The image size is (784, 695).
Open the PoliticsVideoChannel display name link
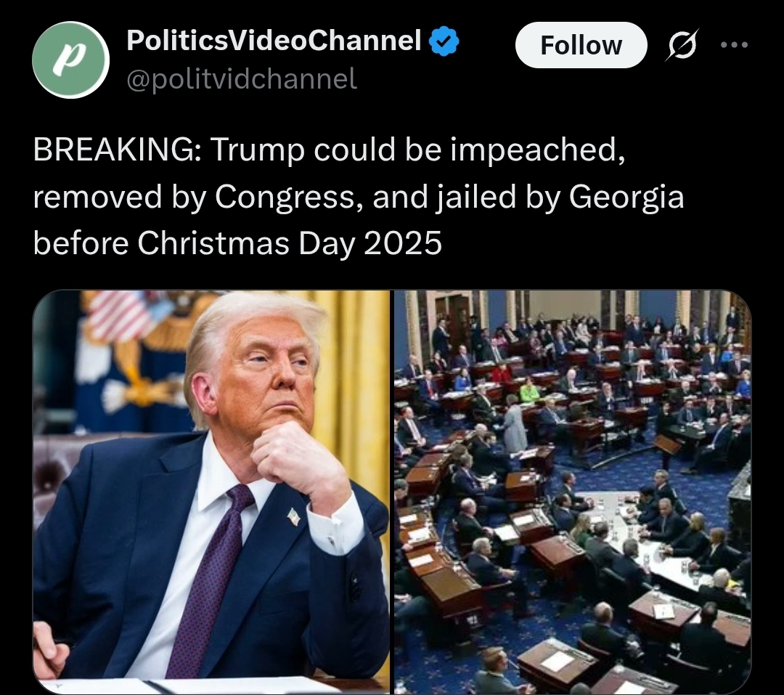click(x=274, y=40)
